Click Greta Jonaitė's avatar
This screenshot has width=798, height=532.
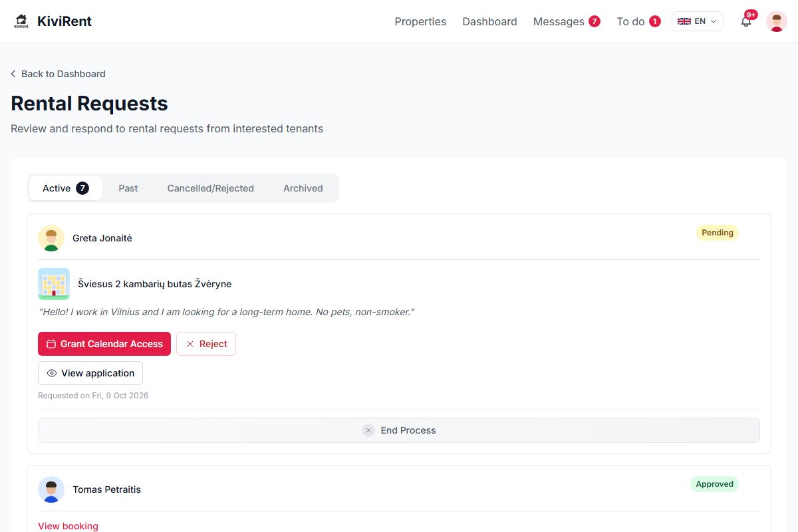coord(51,238)
